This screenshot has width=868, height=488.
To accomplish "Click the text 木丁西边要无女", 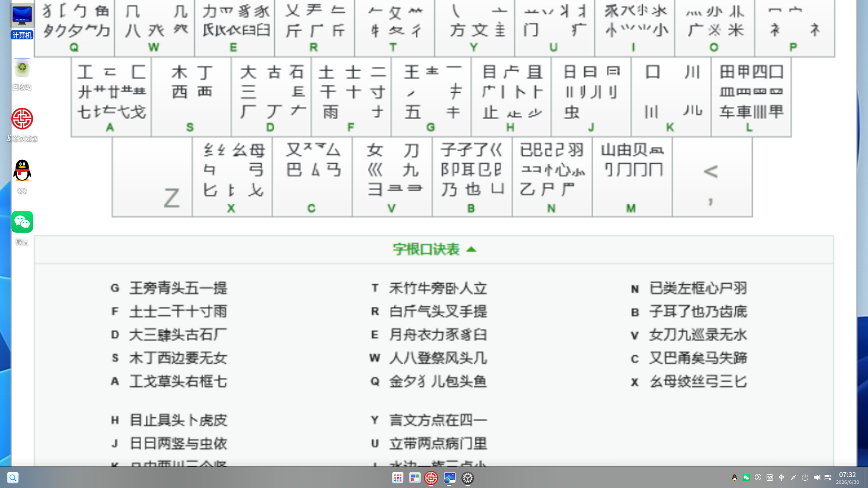I will click(x=178, y=358).
